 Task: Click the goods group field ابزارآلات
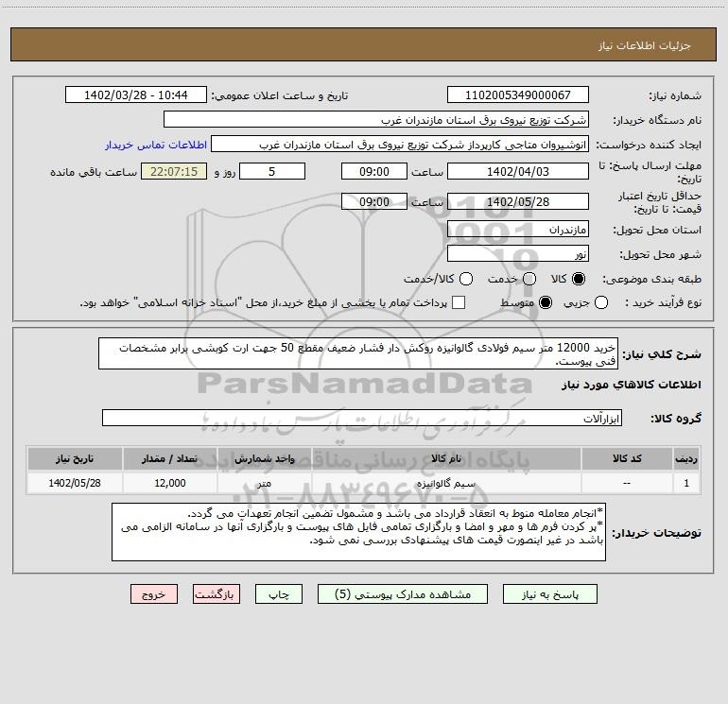362,418
